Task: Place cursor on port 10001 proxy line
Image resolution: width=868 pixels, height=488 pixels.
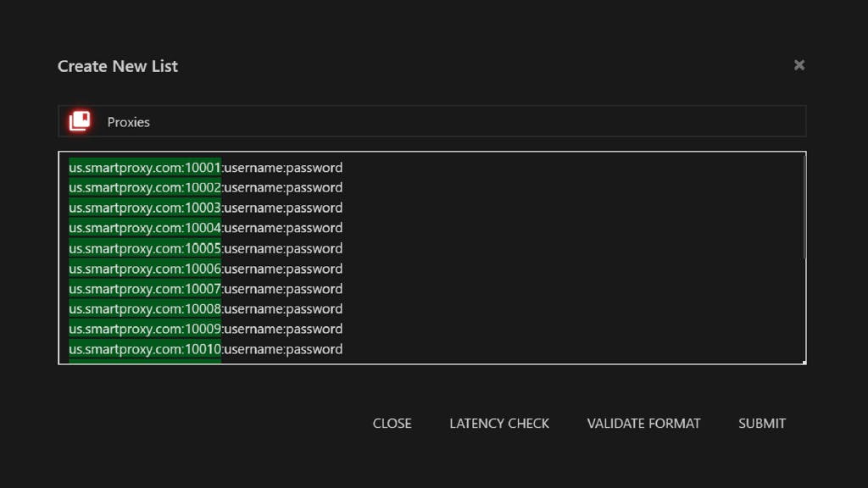Action: [x=205, y=168]
